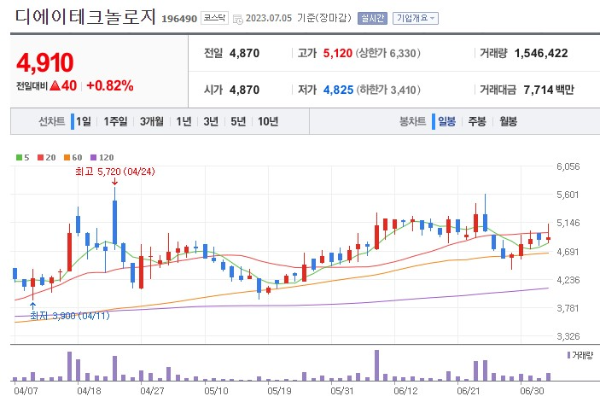Click the 고가 value 5,120
600x410 pixels.
[338, 53]
